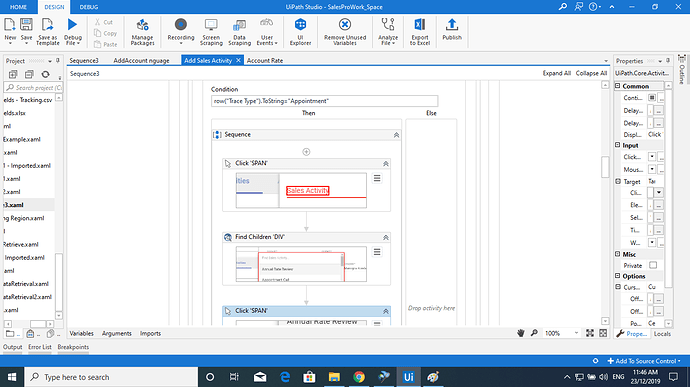Switch to Locals panel tab
Image resolution: width=690 pixels, height=387 pixels.
(x=662, y=334)
